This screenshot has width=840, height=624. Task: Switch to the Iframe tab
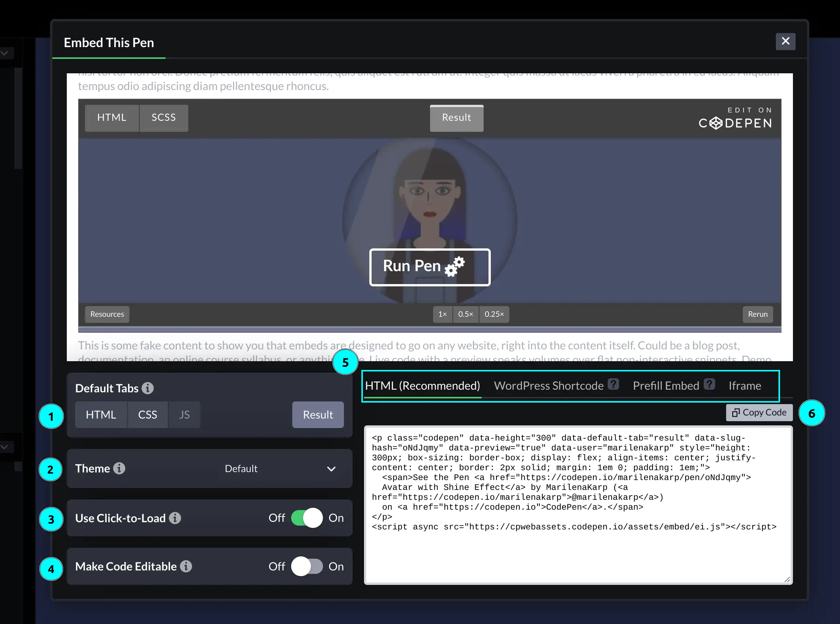click(745, 386)
